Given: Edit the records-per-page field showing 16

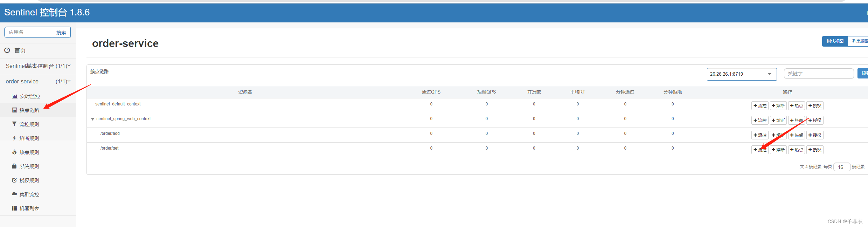Looking at the screenshot, I should (x=842, y=167).
